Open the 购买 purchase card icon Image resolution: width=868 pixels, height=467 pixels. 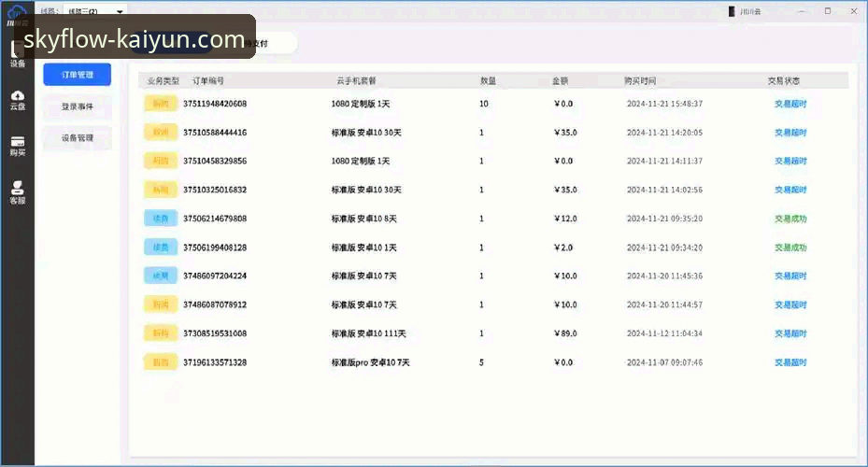tap(18, 146)
